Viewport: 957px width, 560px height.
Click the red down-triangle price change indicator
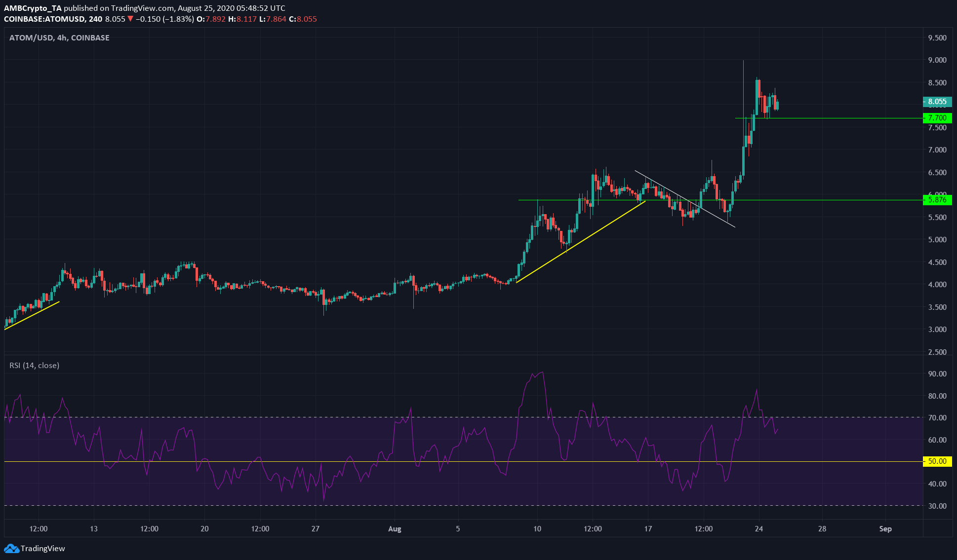click(130, 19)
